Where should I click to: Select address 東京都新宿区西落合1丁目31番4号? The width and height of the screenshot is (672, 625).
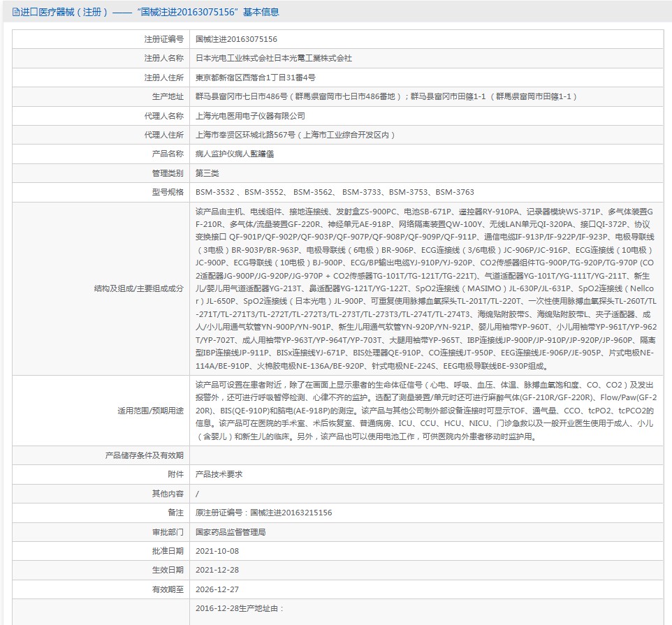(x=256, y=78)
